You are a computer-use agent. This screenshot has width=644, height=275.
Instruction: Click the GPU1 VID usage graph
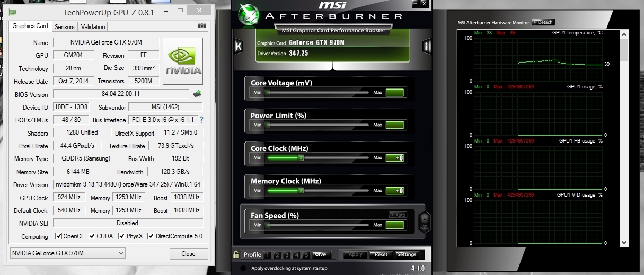tap(539, 222)
